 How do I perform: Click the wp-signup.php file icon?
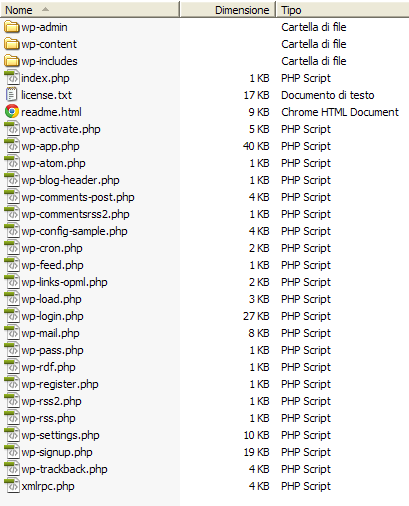tap(12, 452)
